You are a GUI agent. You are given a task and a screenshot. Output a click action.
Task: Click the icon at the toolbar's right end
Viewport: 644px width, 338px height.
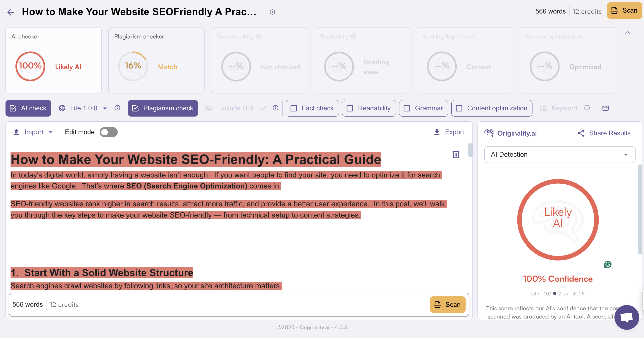(x=606, y=108)
